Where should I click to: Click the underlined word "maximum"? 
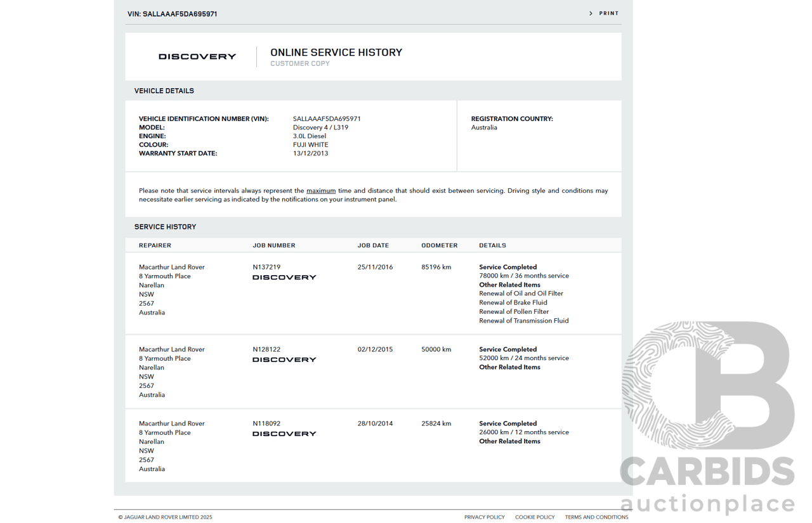point(321,191)
